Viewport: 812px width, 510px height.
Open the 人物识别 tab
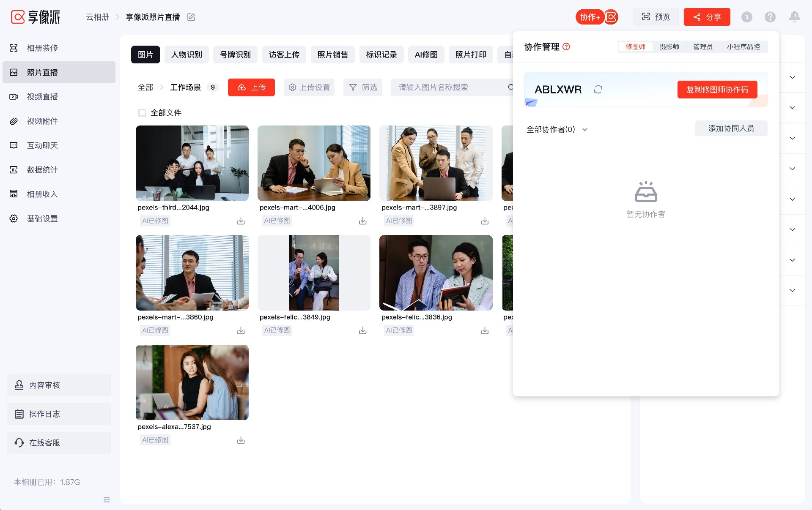187,55
